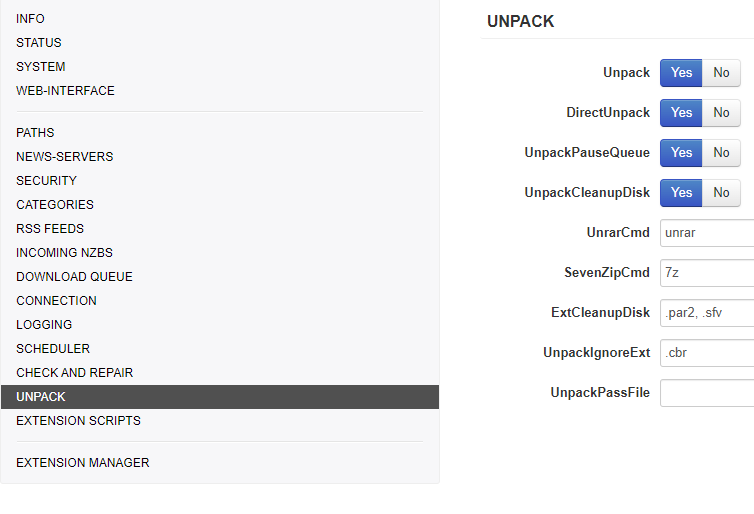754x514 pixels.
Task: Click Yes for UnpackPauseQueue
Action: coord(681,153)
